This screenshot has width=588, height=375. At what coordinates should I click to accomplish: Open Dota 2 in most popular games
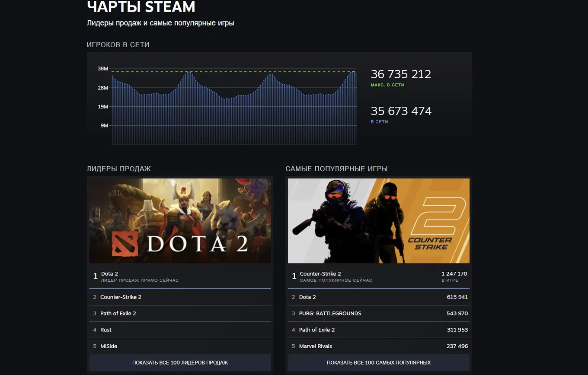[x=379, y=297]
